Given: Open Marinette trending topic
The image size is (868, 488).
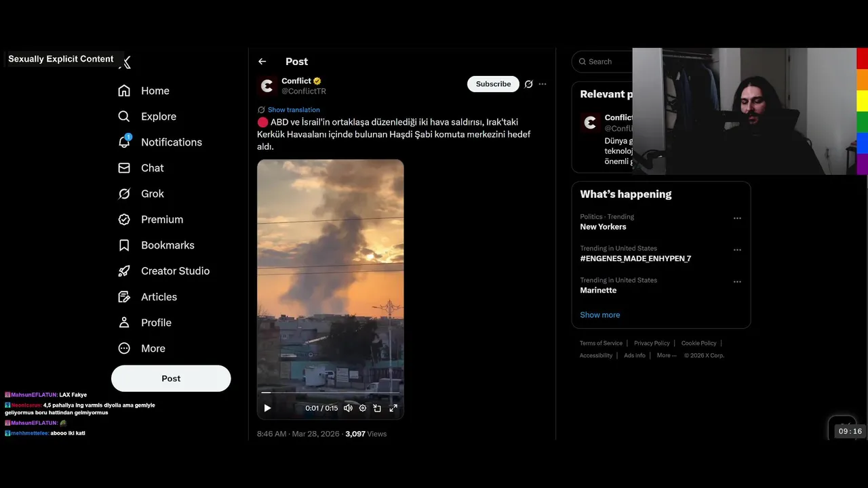Looking at the screenshot, I should tap(598, 290).
